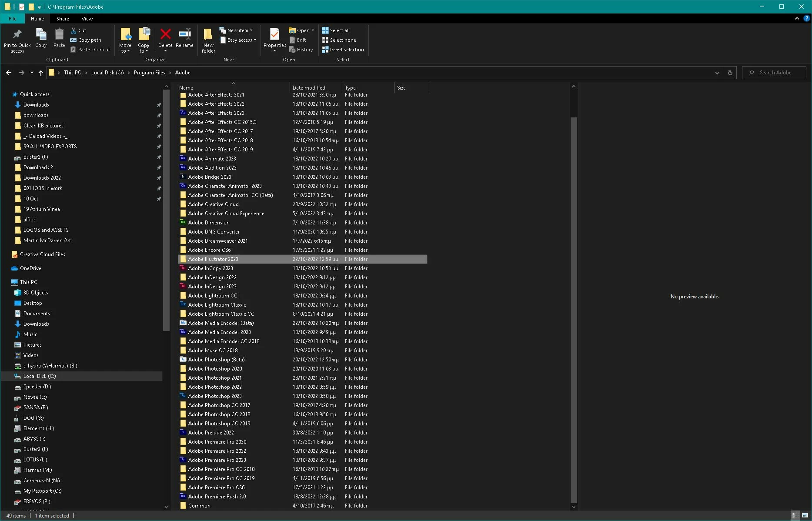The width and height of the screenshot is (812, 521).
Task: Select the Adobe Bridge 2023 folder
Action: coord(303,177)
